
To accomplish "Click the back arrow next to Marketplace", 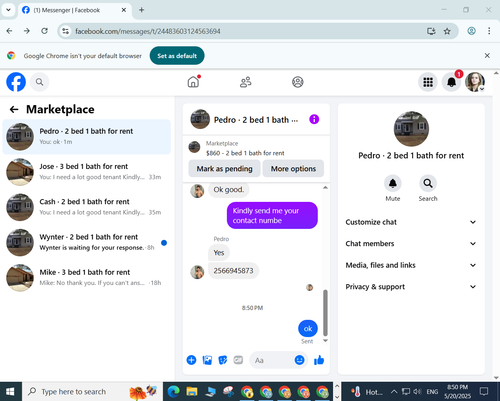I will pyautogui.click(x=14, y=109).
